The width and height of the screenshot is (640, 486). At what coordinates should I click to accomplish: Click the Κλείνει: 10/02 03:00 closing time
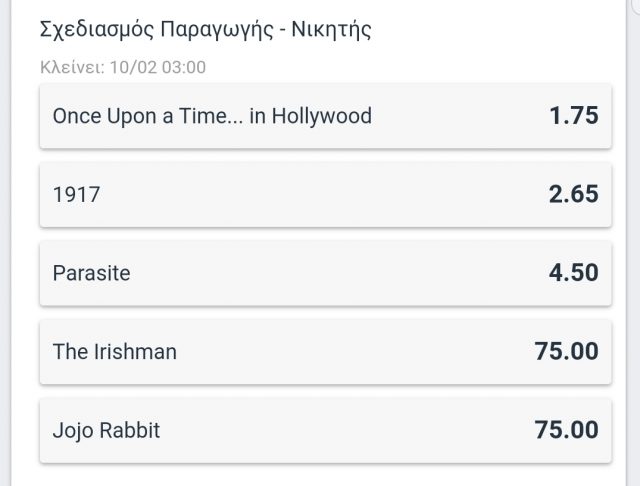click(x=123, y=67)
